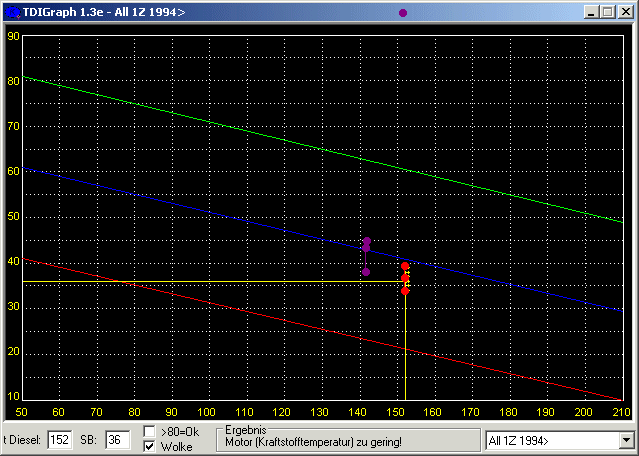Uncheck the Wolke checkbox
This screenshot has width=639, height=456.
coord(150,446)
